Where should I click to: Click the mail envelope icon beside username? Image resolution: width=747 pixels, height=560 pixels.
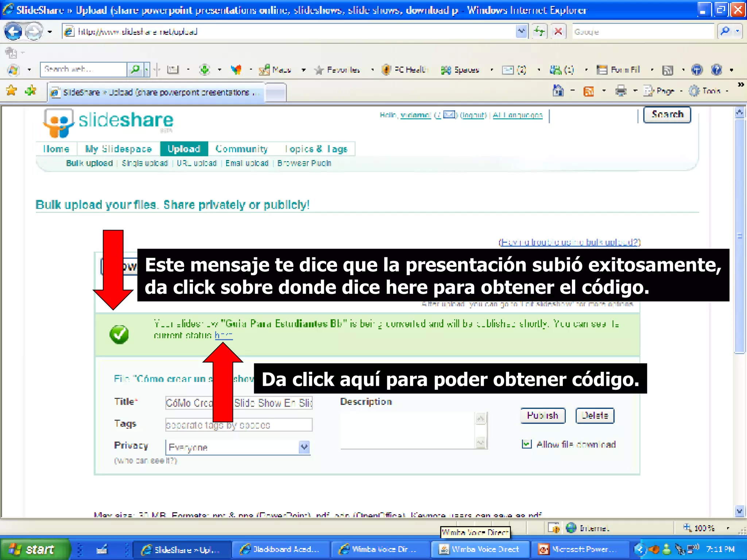point(449,115)
